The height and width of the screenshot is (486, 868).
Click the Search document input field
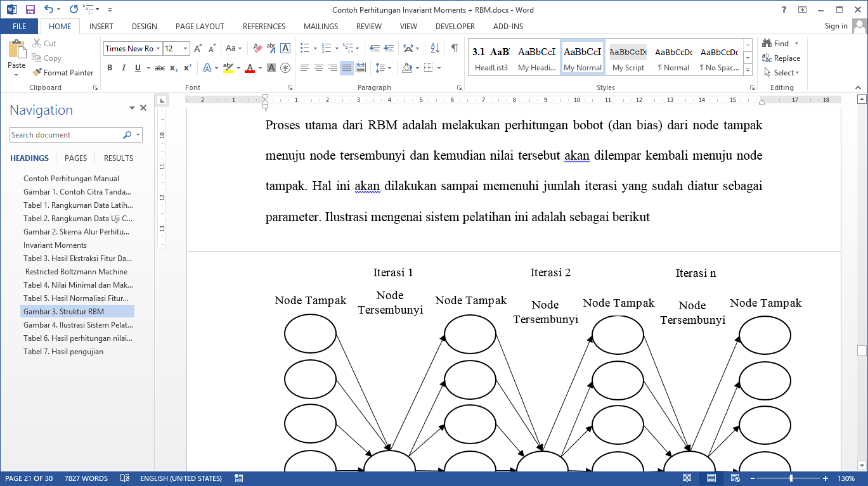(65, 135)
